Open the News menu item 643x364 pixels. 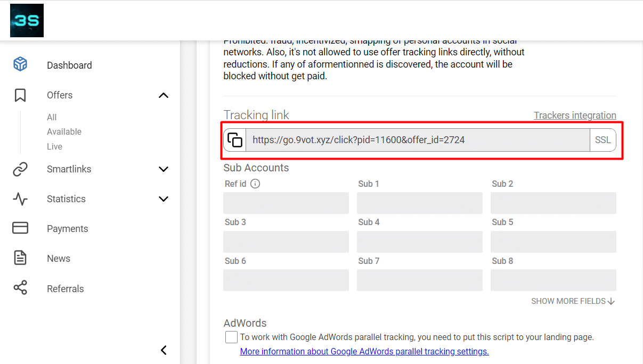point(59,259)
